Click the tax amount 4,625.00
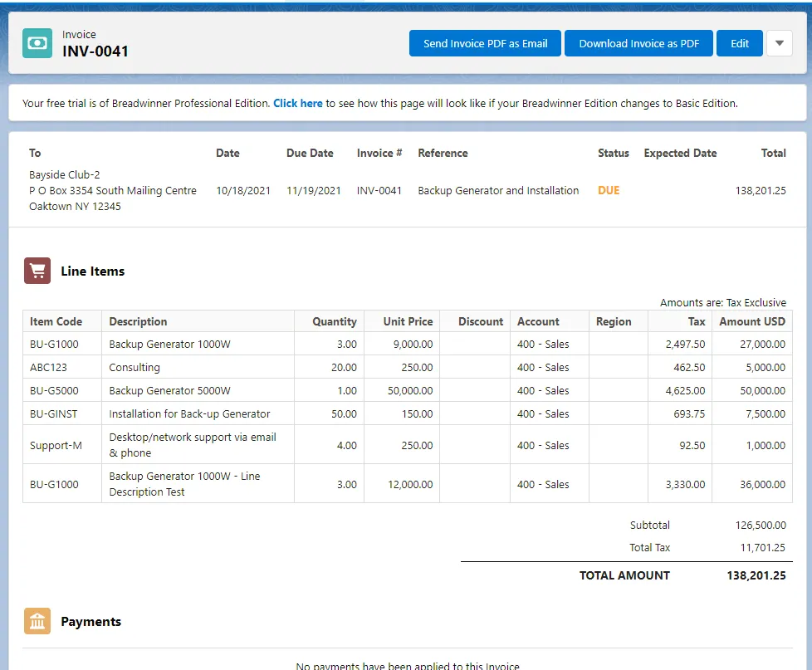This screenshot has width=812, height=670. tap(685, 391)
